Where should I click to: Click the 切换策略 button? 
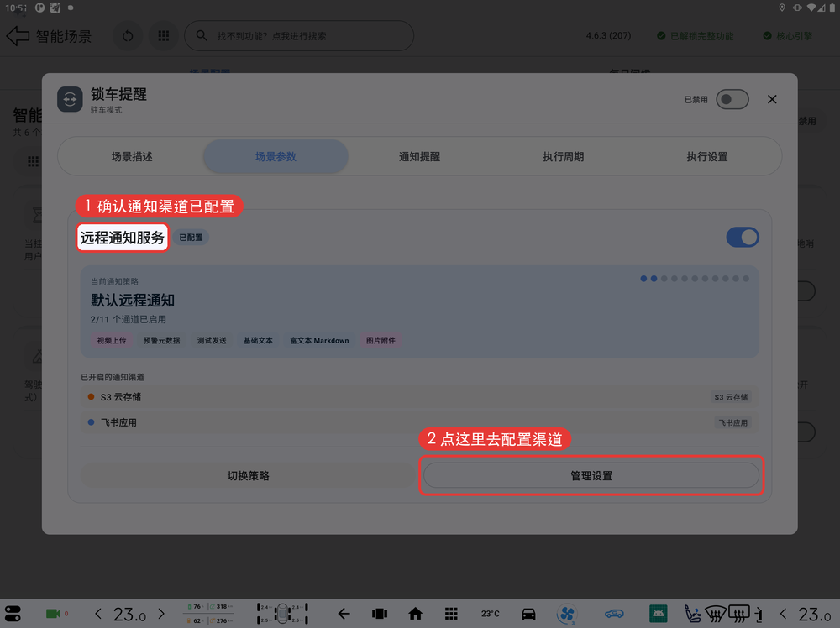[248, 475]
